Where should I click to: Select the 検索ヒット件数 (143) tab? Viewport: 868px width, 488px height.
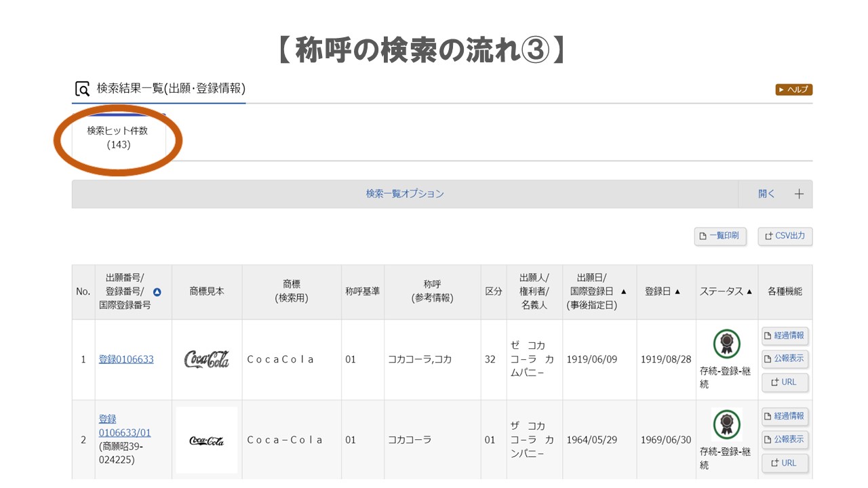coord(117,137)
